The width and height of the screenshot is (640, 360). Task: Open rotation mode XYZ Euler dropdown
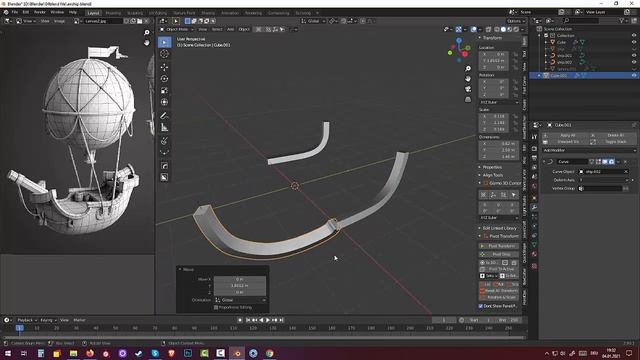(499, 102)
